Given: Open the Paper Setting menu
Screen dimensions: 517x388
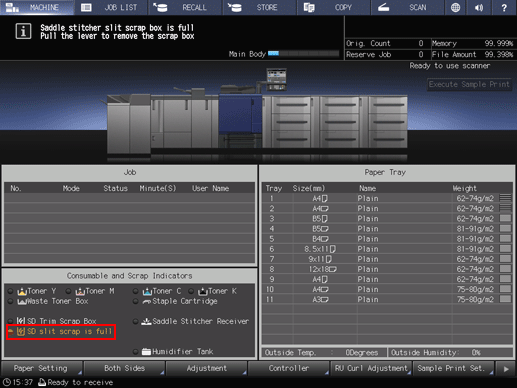Looking at the screenshot, I should coord(42,368).
